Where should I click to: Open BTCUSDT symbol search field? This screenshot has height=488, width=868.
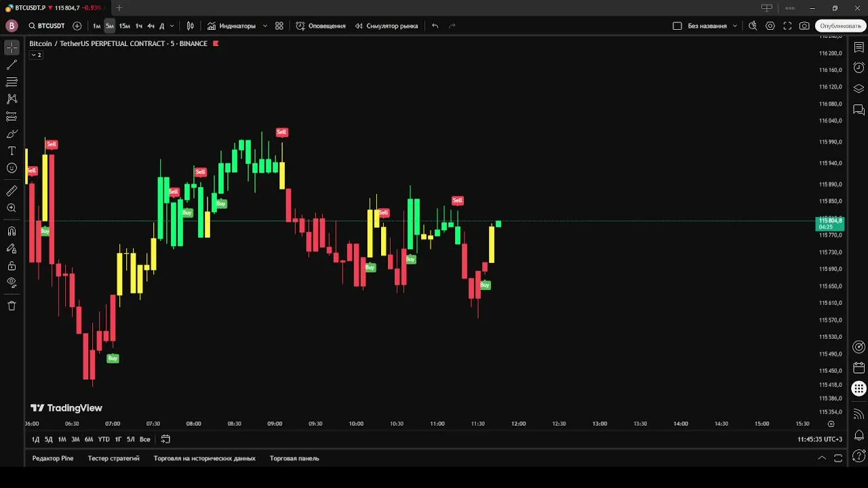pyautogui.click(x=47, y=26)
